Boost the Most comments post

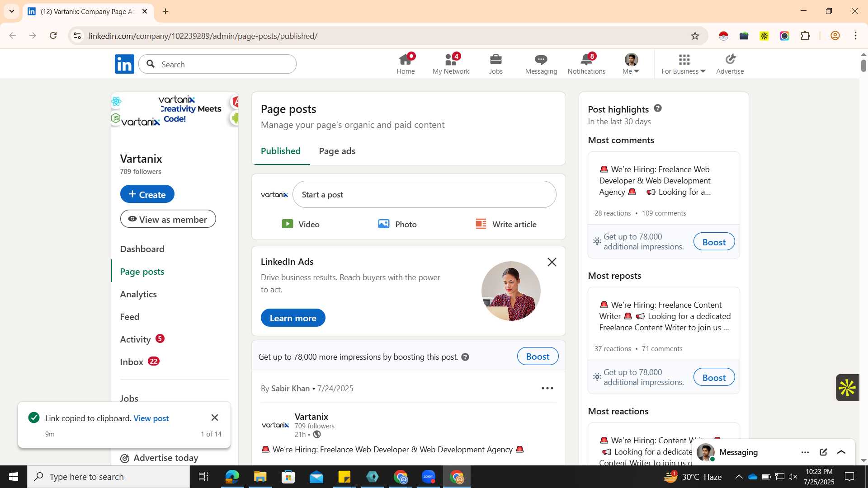tap(714, 242)
